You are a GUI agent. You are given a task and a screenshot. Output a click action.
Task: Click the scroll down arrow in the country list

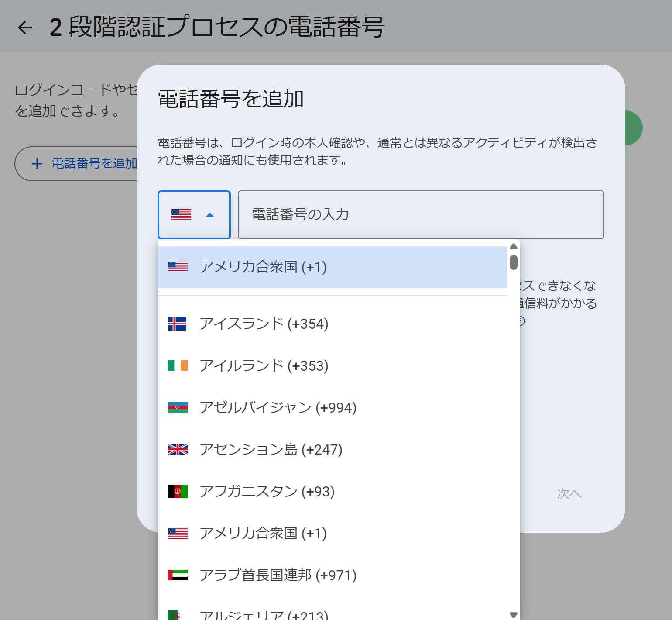tap(514, 615)
